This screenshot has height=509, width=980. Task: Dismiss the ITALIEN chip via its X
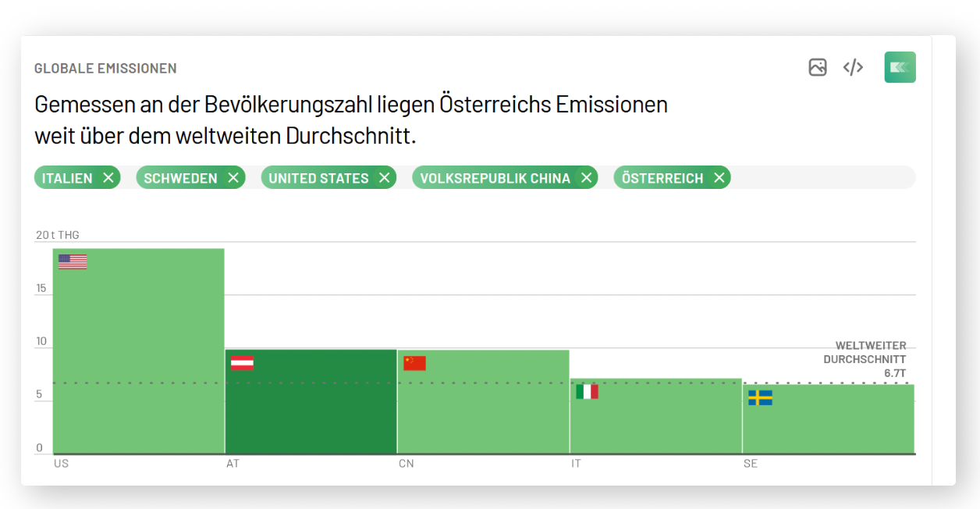click(x=108, y=177)
